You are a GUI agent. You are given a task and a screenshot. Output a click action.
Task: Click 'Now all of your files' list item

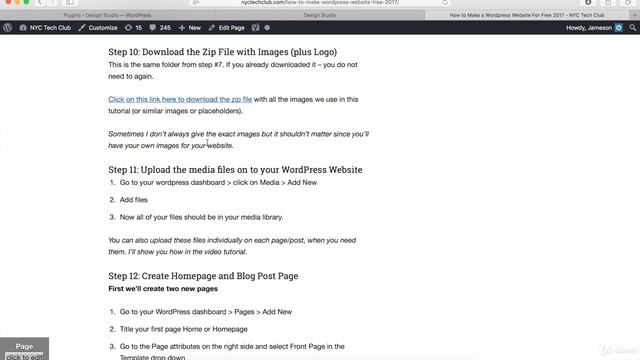(x=201, y=217)
